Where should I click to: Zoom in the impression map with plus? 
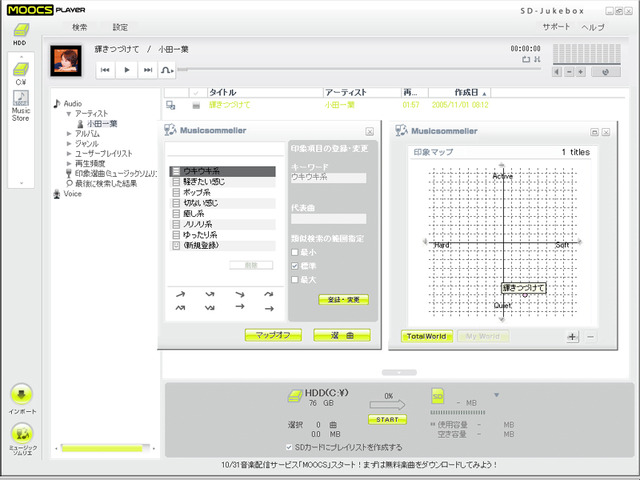point(572,337)
